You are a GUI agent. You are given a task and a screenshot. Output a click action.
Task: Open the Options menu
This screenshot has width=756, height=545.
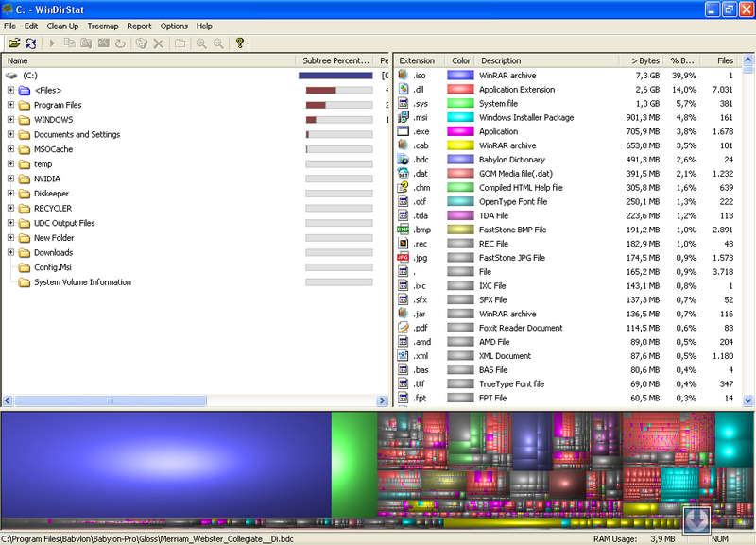[x=174, y=26]
